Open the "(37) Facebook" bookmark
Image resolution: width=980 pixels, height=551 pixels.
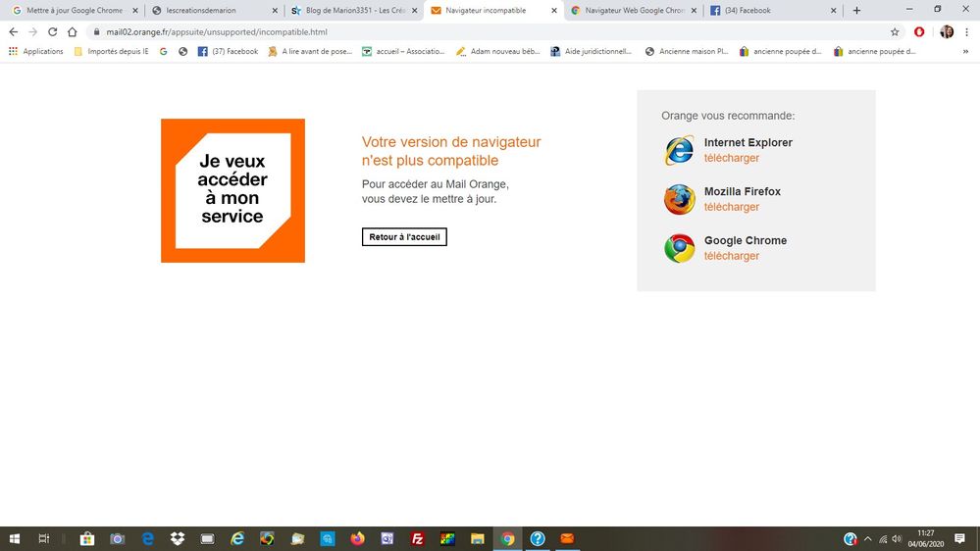coord(228,51)
